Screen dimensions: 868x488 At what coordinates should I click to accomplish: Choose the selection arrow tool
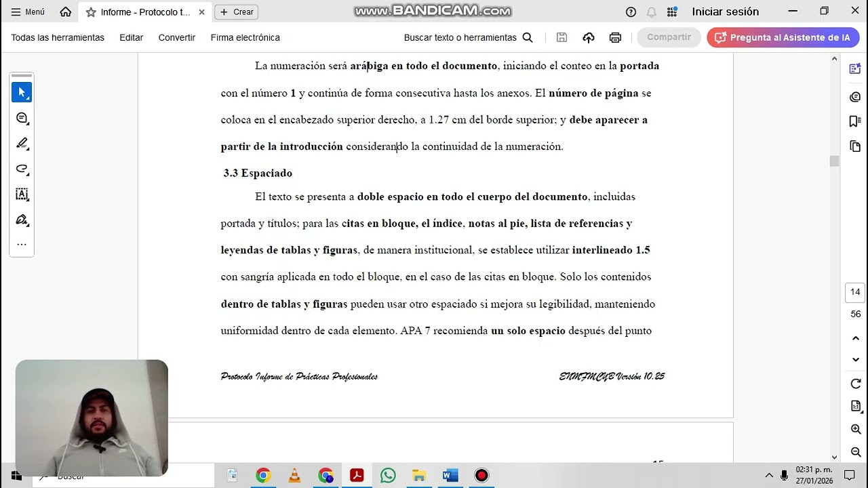coord(22,92)
